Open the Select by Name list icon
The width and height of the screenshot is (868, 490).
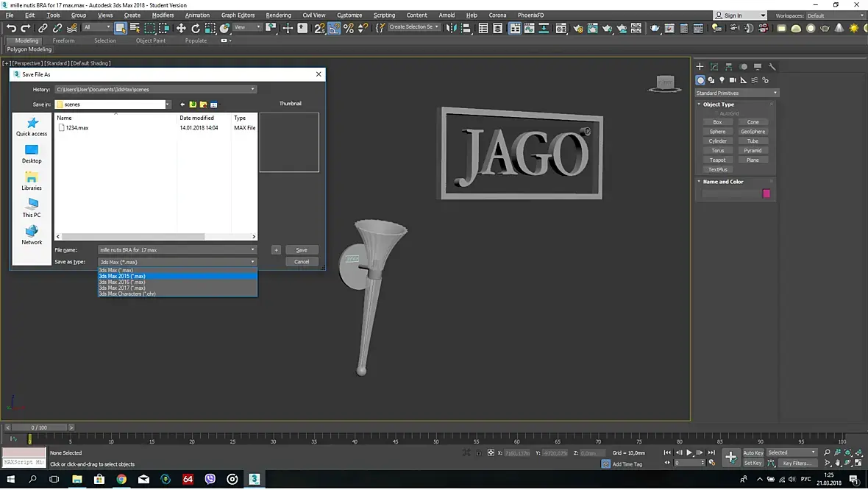click(x=135, y=28)
